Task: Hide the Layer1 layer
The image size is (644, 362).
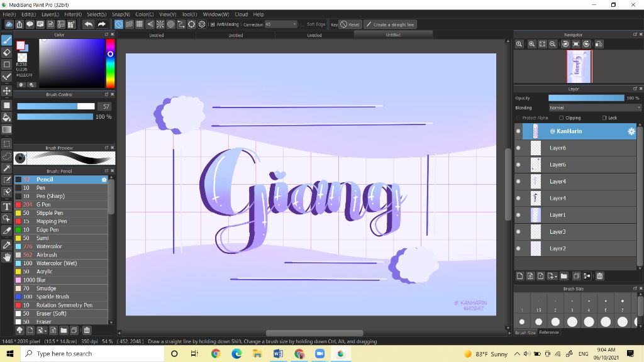Action: [x=518, y=215]
